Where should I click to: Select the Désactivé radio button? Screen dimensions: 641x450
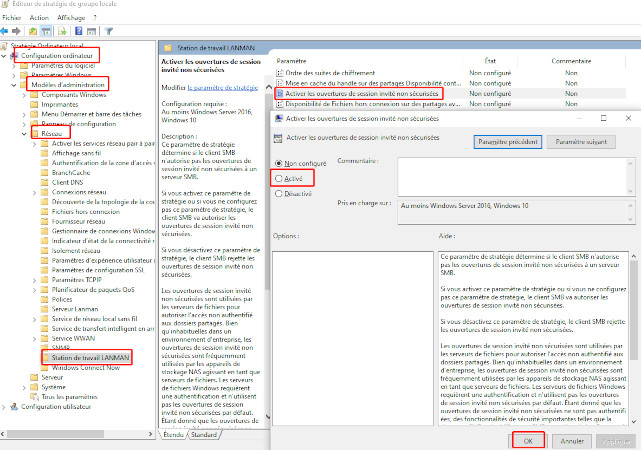[x=278, y=194]
